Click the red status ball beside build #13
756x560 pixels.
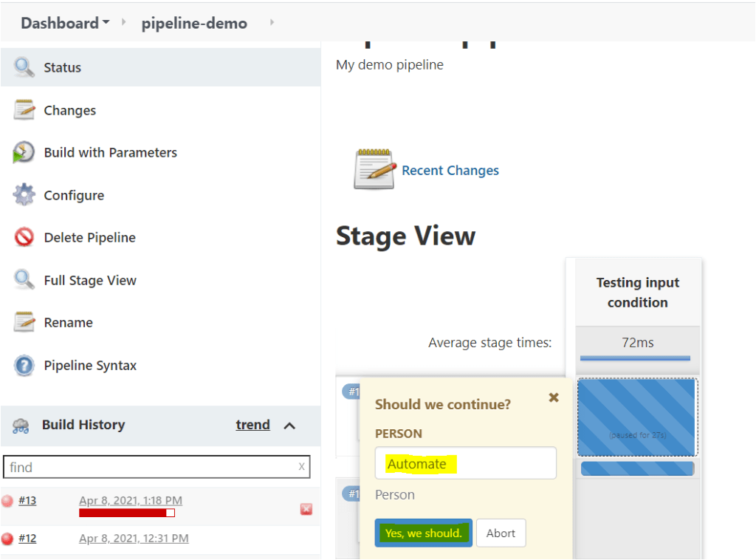click(x=7, y=499)
